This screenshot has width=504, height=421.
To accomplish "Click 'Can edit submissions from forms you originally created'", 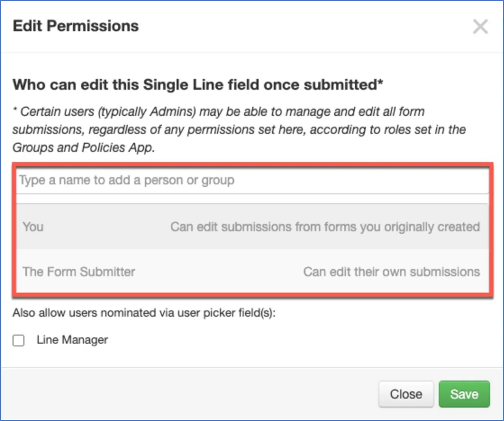I will [325, 227].
